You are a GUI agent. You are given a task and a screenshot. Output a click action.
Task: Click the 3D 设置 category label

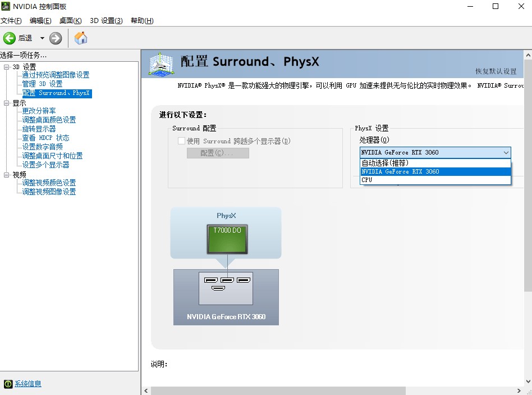tap(24, 67)
